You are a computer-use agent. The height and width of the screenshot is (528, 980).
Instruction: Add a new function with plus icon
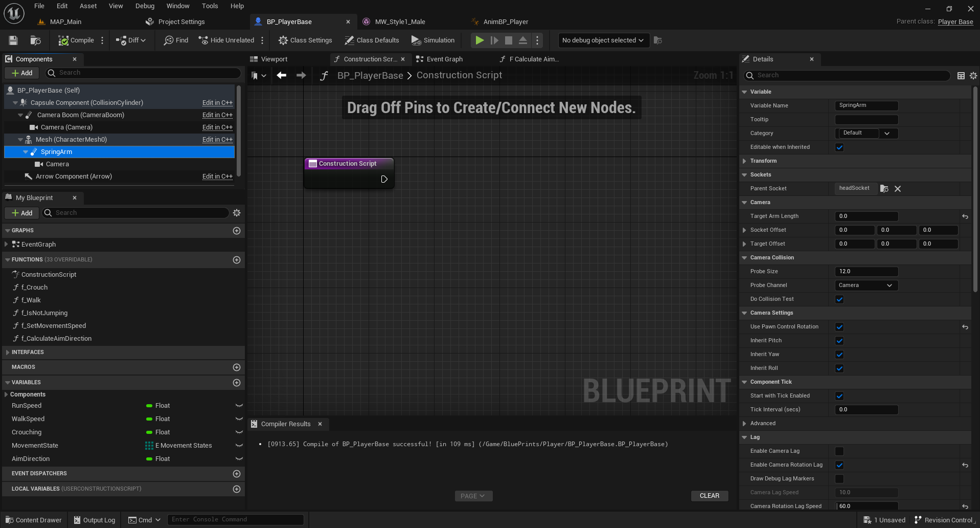coord(237,260)
